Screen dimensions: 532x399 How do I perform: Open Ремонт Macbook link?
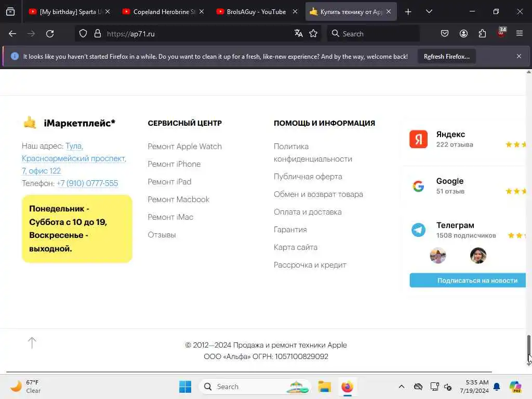tap(179, 199)
